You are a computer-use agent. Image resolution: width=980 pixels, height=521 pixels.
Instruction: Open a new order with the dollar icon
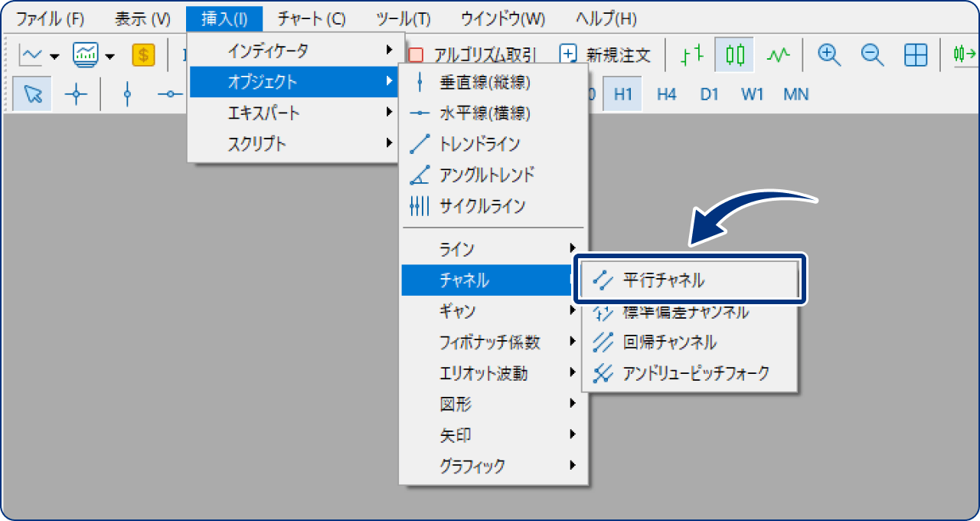pos(142,55)
